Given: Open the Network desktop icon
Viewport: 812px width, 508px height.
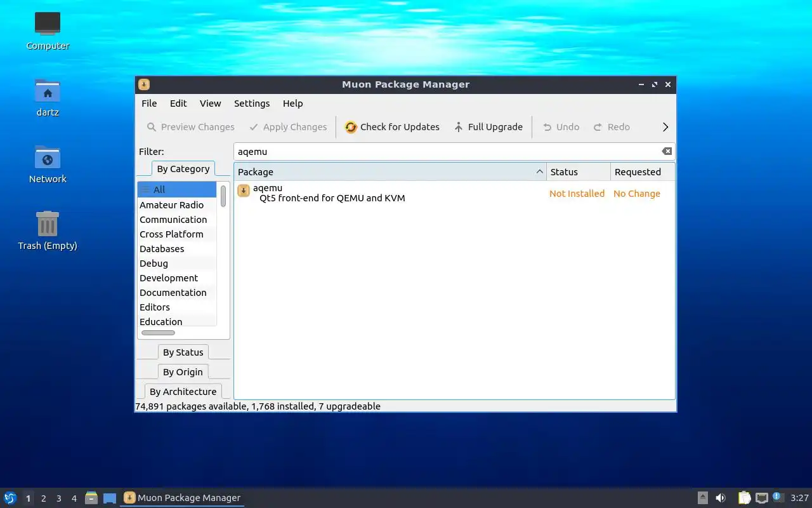Looking at the screenshot, I should 48,164.
